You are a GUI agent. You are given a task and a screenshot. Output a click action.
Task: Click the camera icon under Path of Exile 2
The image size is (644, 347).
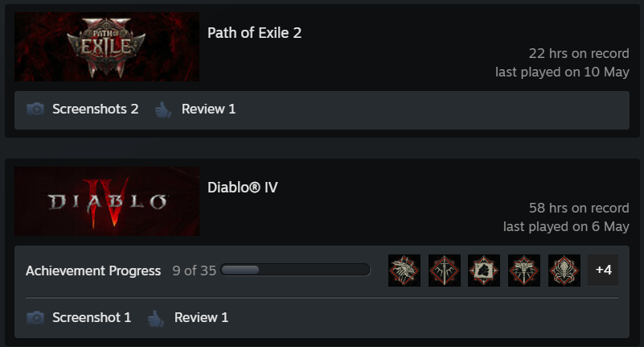pyautogui.click(x=35, y=109)
